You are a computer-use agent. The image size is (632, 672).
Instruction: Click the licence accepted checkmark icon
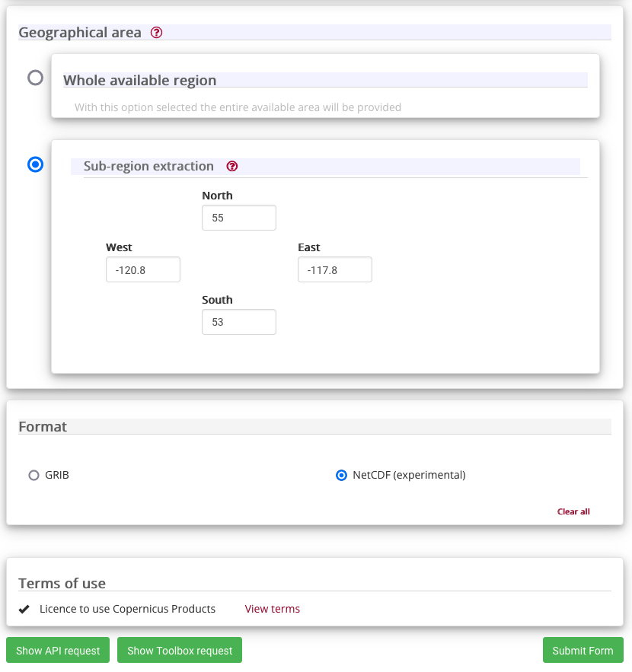tap(24, 609)
